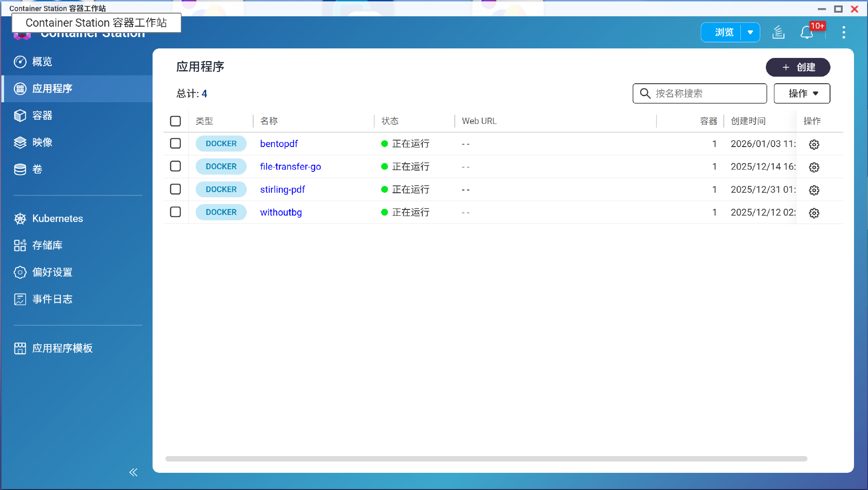The image size is (868, 490).
Task: Toggle the select-all checkbox in table header
Action: tap(175, 121)
